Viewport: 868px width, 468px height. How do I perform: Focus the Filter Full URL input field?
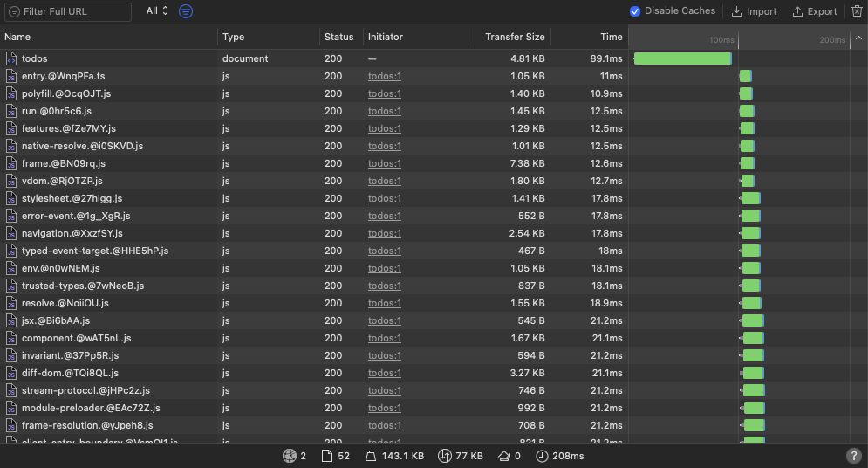[x=68, y=11]
